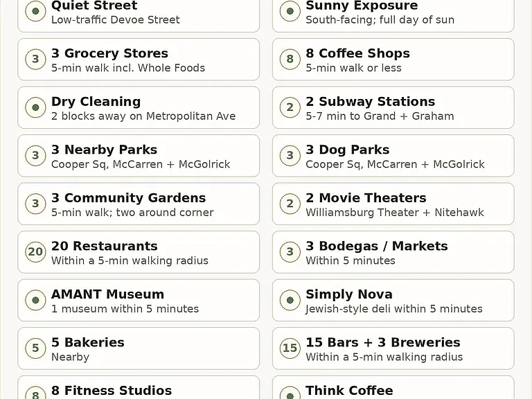Select the 3 Community Gardens card
The height and width of the screenshot is (399, 532).
pyautogui.click(x=139, y=204)
